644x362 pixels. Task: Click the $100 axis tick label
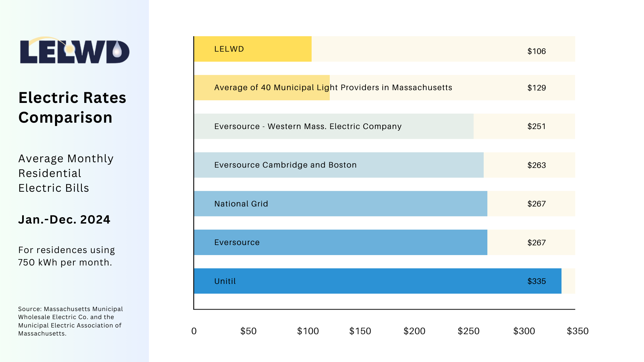click(308, 331)
